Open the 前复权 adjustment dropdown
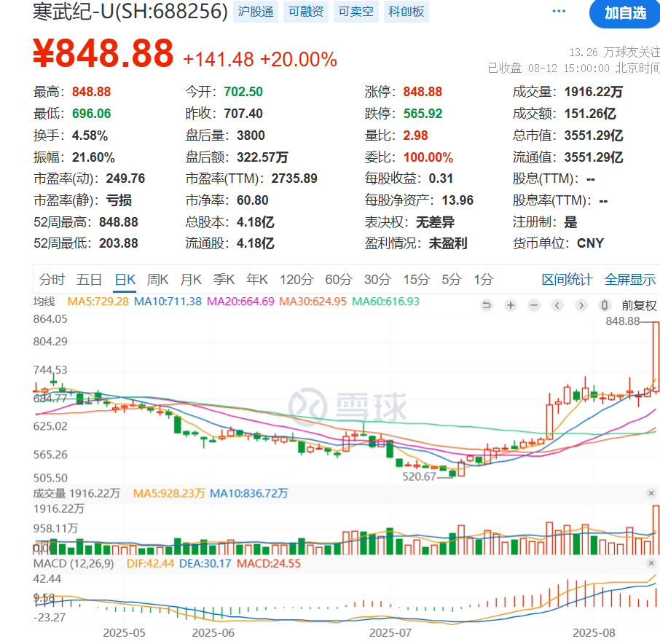660x644 pixels. point(639,305)
